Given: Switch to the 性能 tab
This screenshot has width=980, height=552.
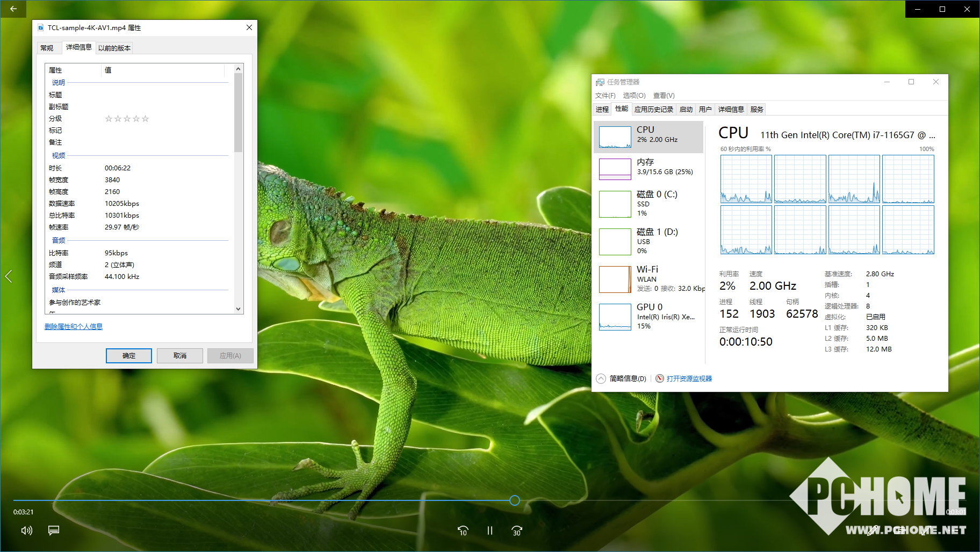Looking at the screenshot, I should tap(622, 109).
